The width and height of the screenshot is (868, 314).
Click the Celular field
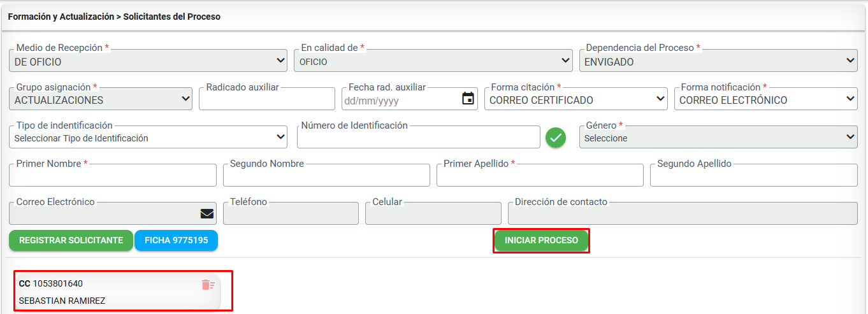click(x=433, y=213)
